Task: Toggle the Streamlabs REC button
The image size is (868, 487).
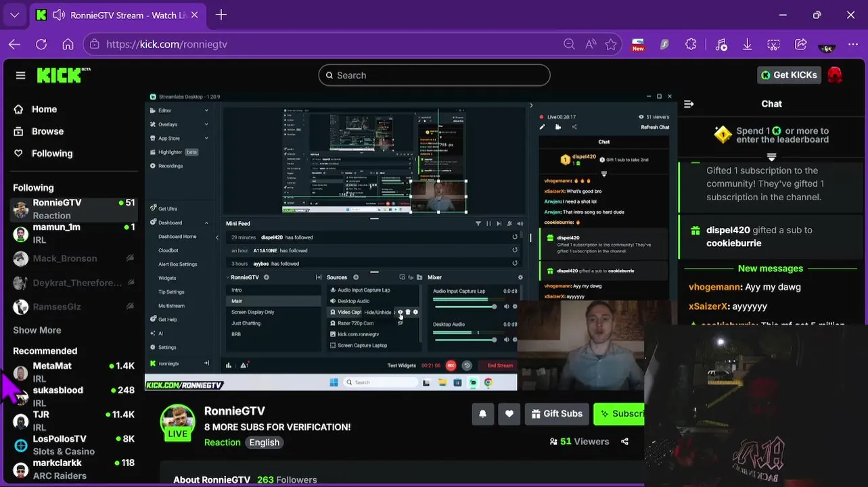Action: pos(451,365)
